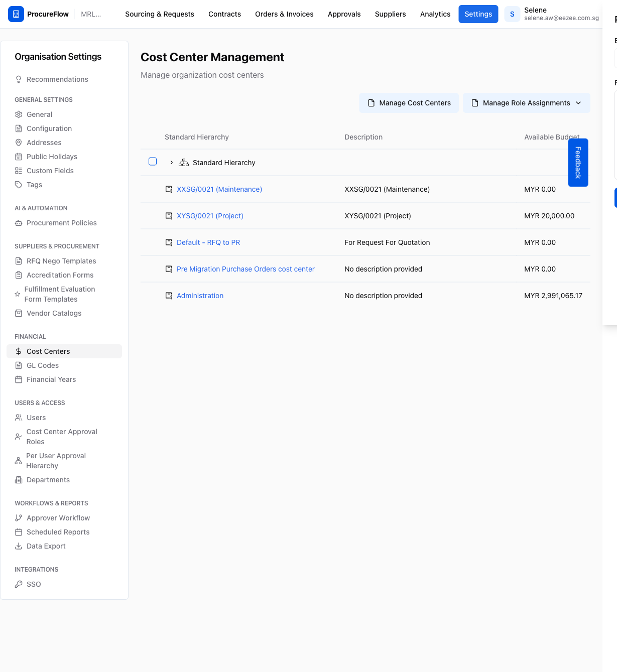Click the tag icon beside Tags
617x672 pixels.
coord(19,185)
